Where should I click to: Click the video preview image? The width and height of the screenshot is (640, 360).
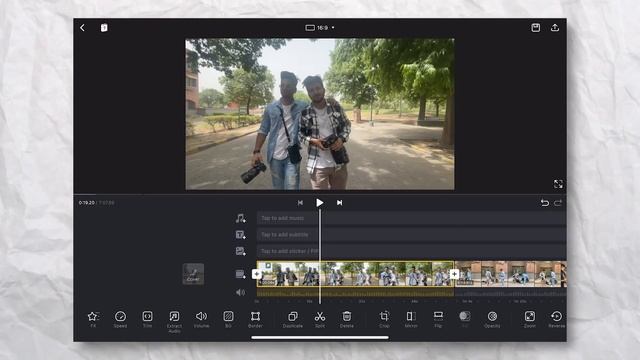320,114
